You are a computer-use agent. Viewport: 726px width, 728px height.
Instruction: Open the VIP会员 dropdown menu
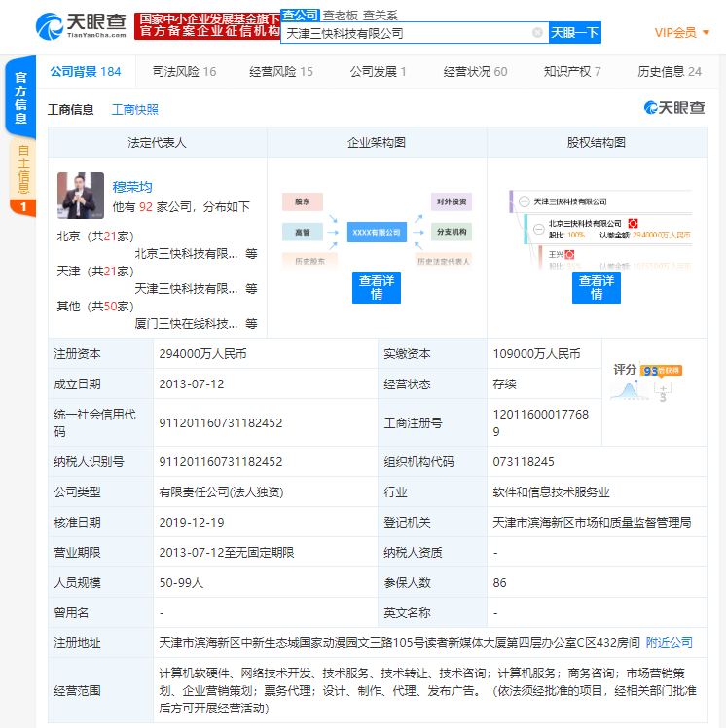[x=681, y=33]
